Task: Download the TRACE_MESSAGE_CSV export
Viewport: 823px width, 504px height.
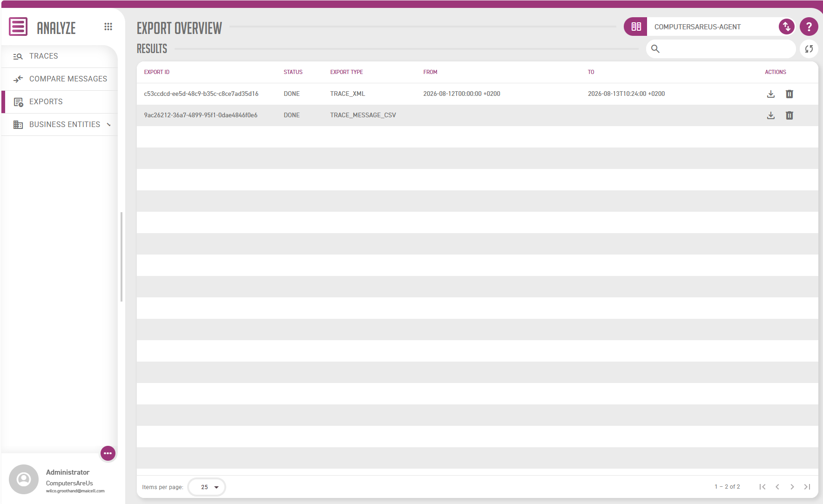Action: click(x=771, y=115)
